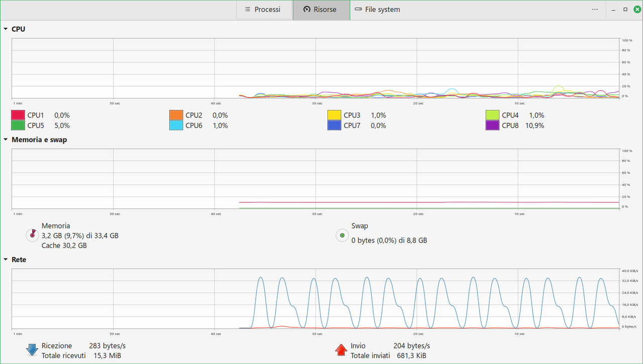This screenshot has width=643, height=364.
Task: Pick the CPU3 yellow color swatch
Action: pyautogui.click(x=334, y=115)
